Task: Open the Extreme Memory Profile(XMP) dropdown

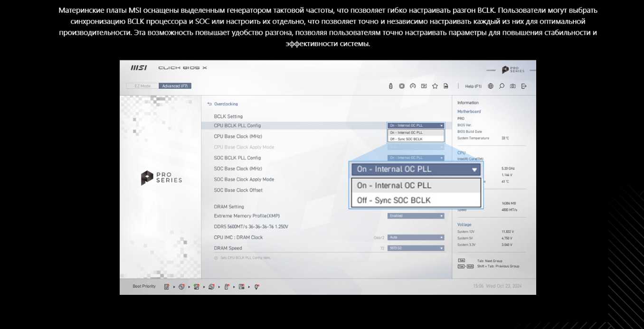Action: (x=416, y=216)
